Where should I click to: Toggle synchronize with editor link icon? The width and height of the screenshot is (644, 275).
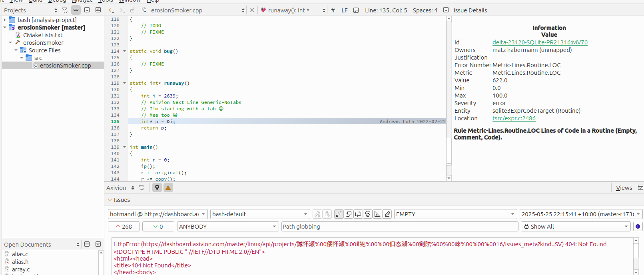[x=76, y=10]
